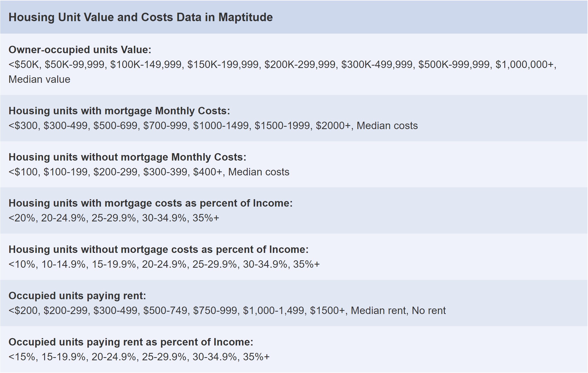Select Housing units without mortgage Monthly Costs heading
Screen dimensions: 588x373
pos(127,157)
